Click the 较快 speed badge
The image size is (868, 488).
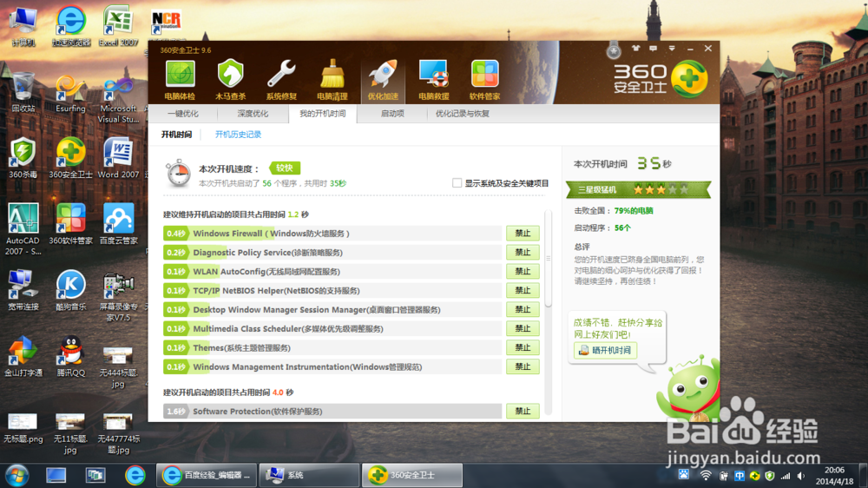coord(285,168)
